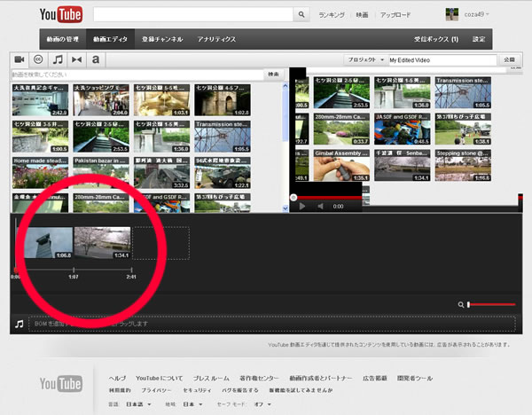Switch to the 動画の管理 tab

pos(64,40)
